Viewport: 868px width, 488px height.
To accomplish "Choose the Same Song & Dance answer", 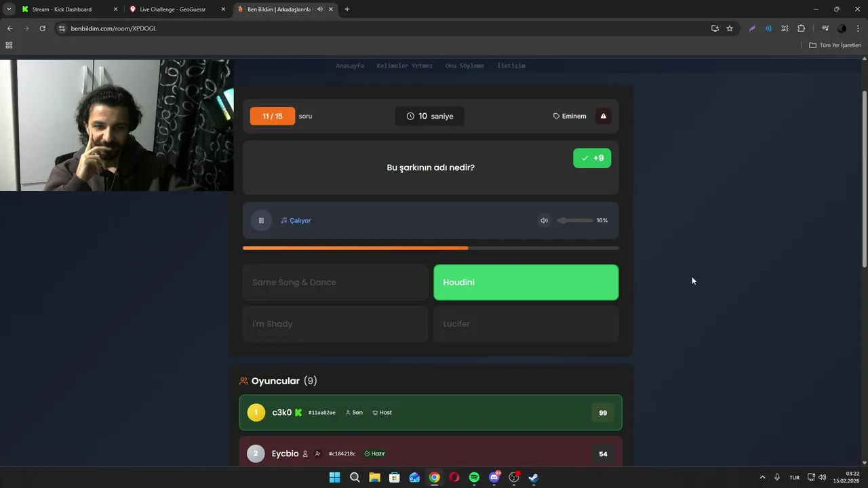I will click(335, 282).
